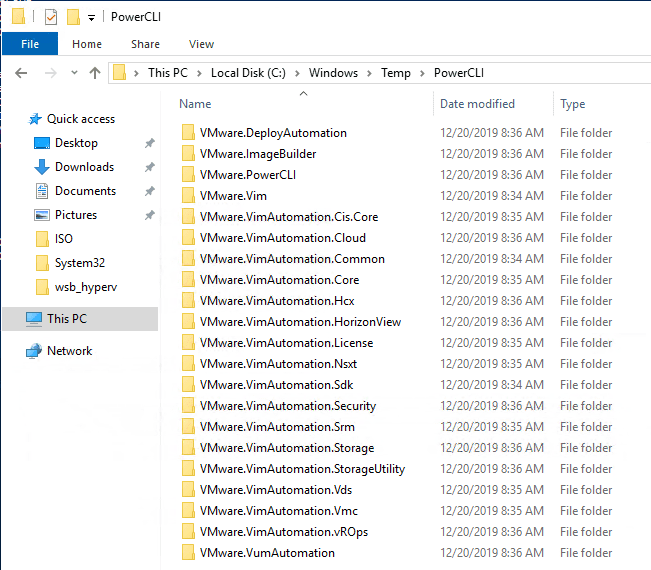Click the Properties icon in Quick Access Toolbar
This screenshot has height=570, width=651.
pos(51,17)
